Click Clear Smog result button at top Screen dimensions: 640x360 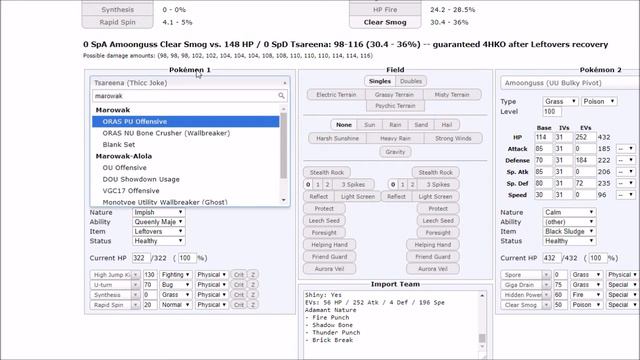point(385,22)
